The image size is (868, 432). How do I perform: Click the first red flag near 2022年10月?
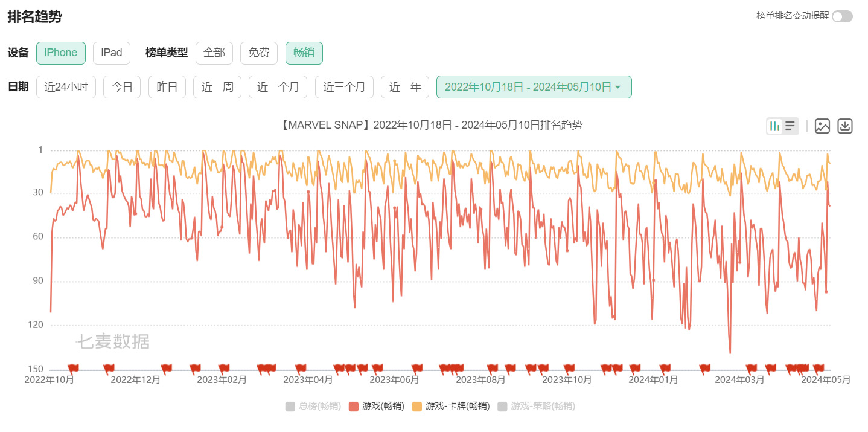tap(73, 368)
